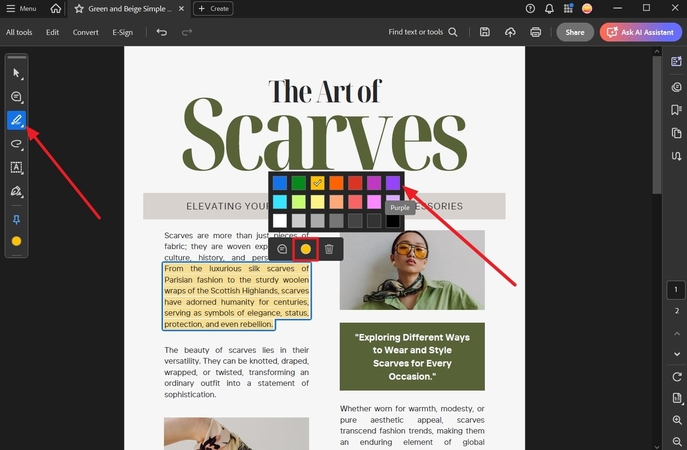687x450 pixels.
Task: Print the document
Action: pos(535,32)
